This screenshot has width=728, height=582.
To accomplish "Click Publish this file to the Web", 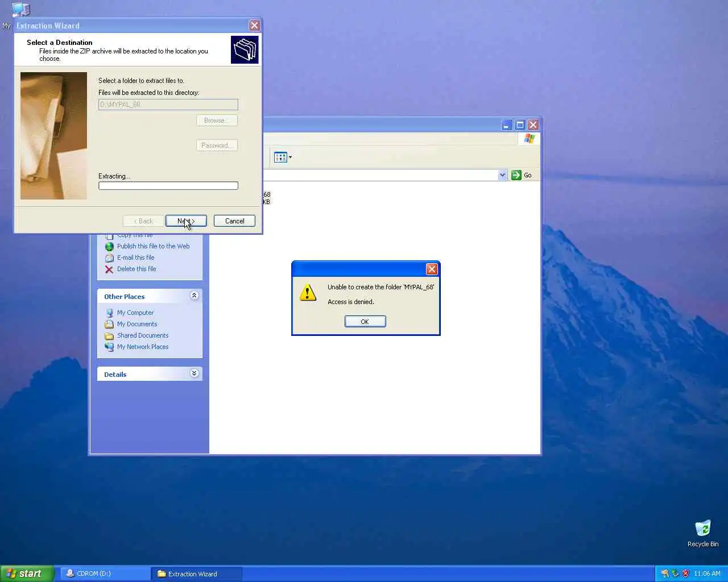I will pyautogui.click(x=154, y=246).
